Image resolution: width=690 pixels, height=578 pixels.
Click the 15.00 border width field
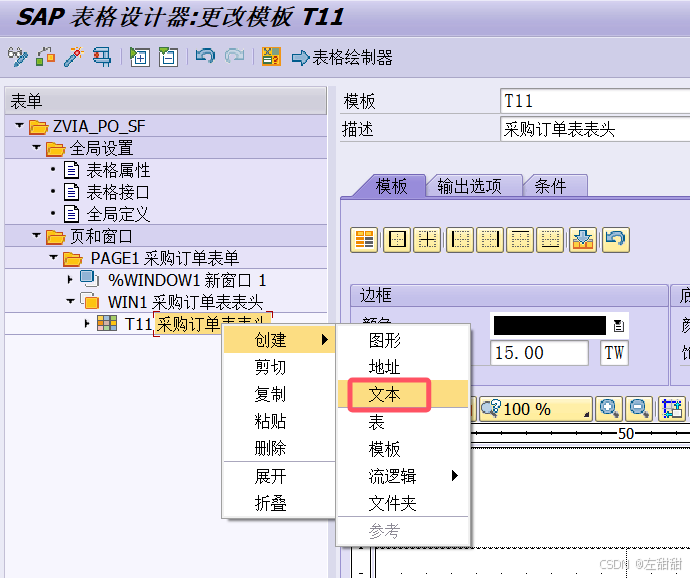[x=539, y=353]
